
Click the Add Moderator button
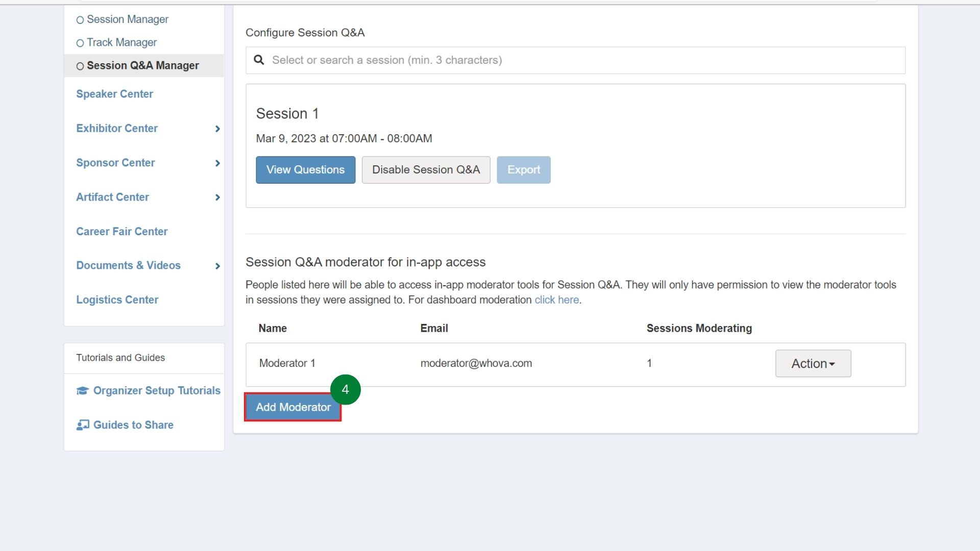(292, 407)
